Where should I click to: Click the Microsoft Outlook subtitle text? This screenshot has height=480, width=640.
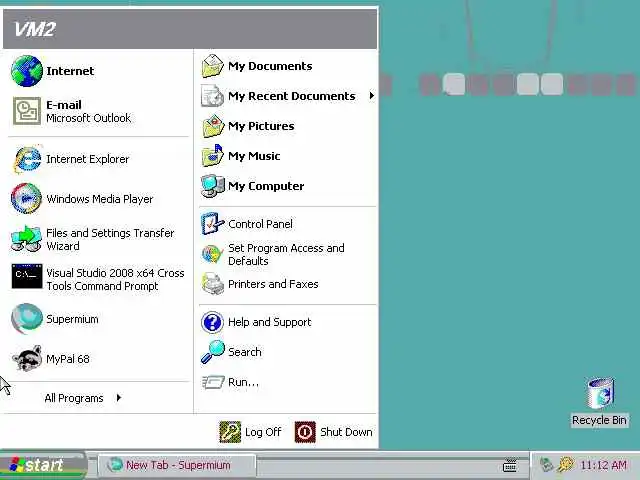tap(89, 118)
